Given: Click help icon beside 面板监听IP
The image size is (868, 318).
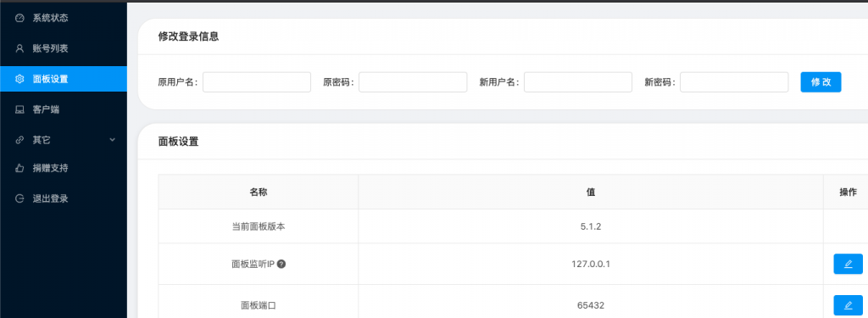Looking at the screenshot, I should (x=281, y=265).
